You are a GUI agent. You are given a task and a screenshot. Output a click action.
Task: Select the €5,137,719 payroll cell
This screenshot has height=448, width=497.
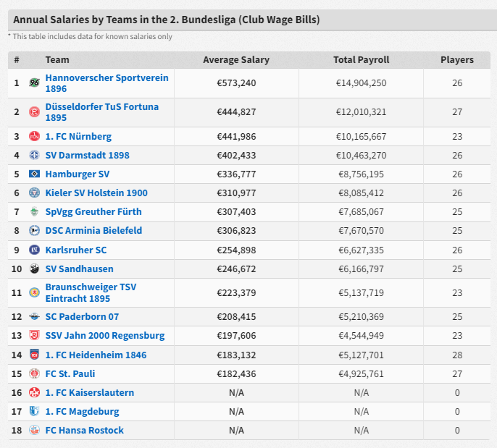tap(361, 292)
